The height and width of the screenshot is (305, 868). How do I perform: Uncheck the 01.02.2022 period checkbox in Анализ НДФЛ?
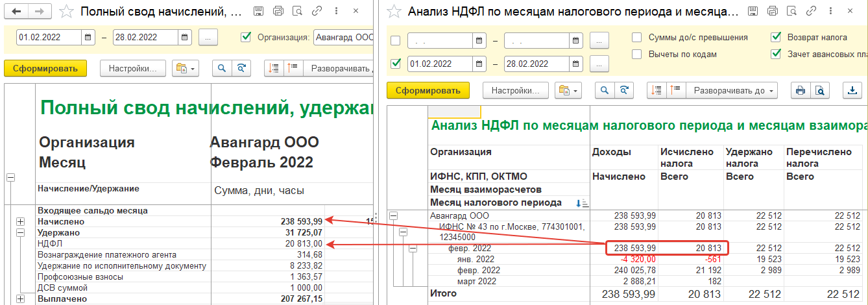pos(396,64)
